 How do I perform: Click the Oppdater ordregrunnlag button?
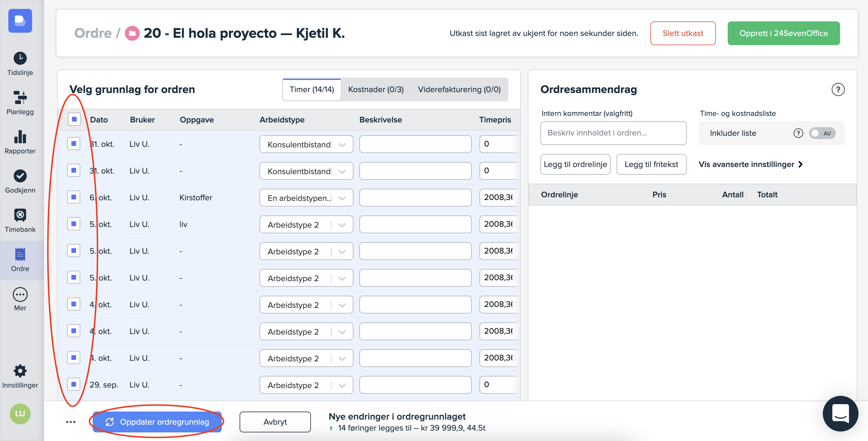tap(157, 422)
